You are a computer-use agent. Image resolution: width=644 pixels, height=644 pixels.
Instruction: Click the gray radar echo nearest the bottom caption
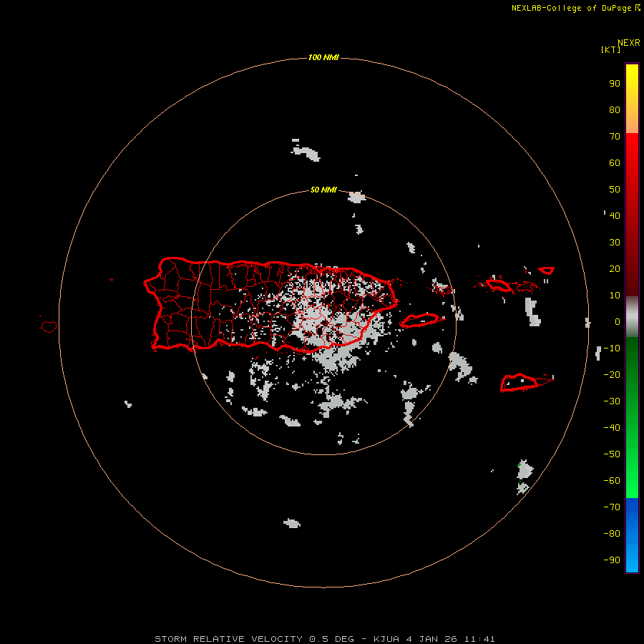pyautogui.click(x=292, y=523)
